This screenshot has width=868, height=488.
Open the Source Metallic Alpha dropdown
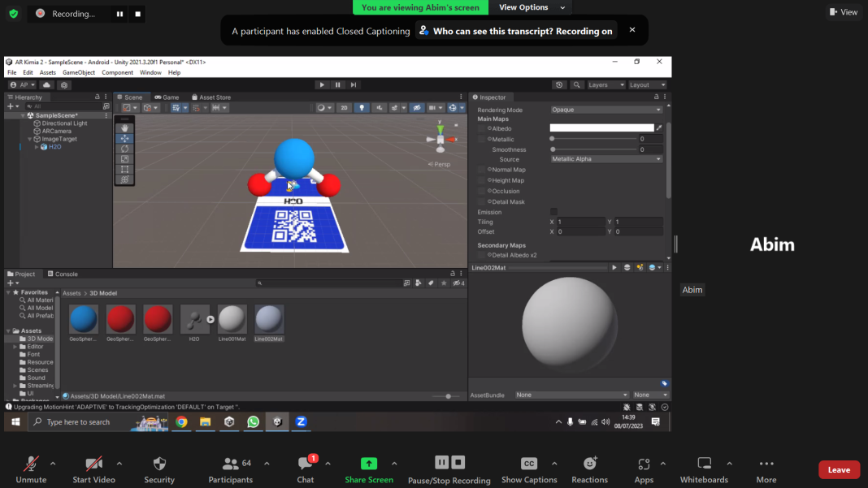click(x=606, y=159)
